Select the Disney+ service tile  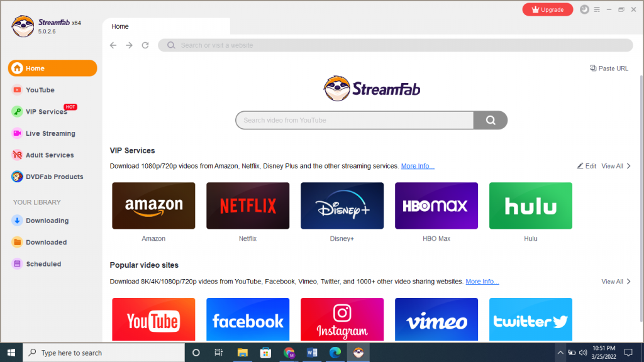click(342, 206)
